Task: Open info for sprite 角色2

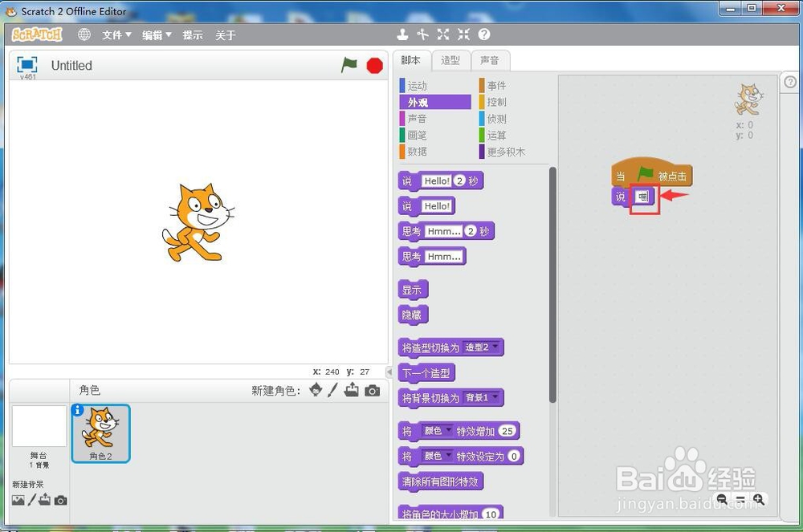Action: coord(77,410)
